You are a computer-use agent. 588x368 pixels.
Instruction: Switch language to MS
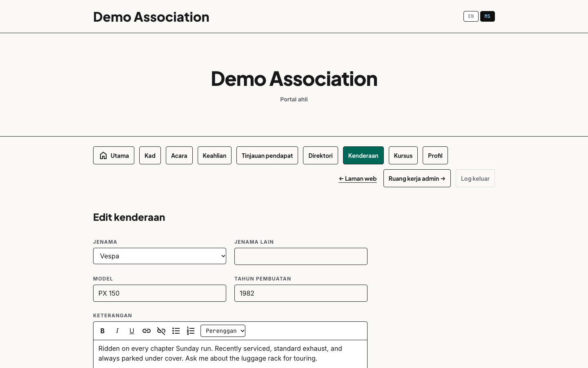pyautogui.click(x=488, y=16)
